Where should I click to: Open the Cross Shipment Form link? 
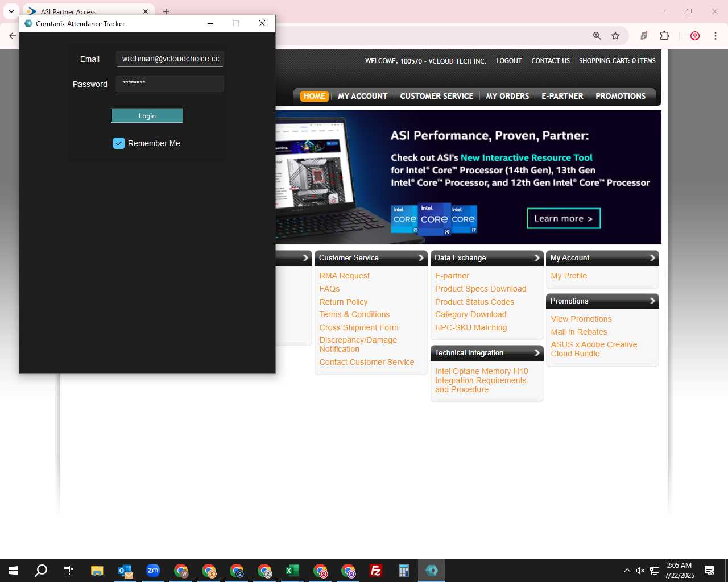359,327
